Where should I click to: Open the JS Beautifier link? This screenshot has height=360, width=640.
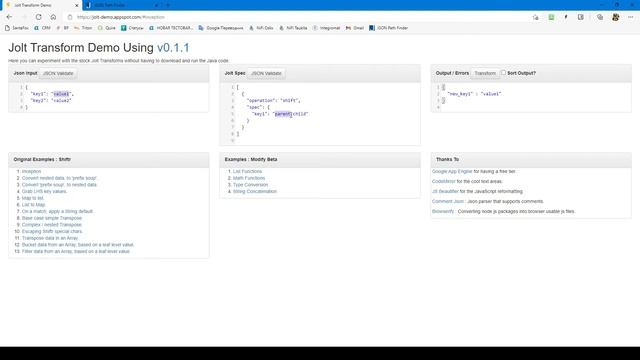(445, 191)
